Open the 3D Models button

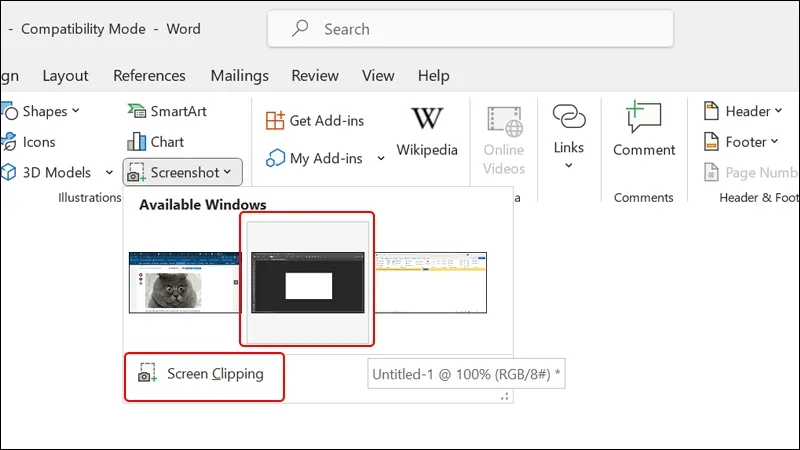tap(47, 172)
